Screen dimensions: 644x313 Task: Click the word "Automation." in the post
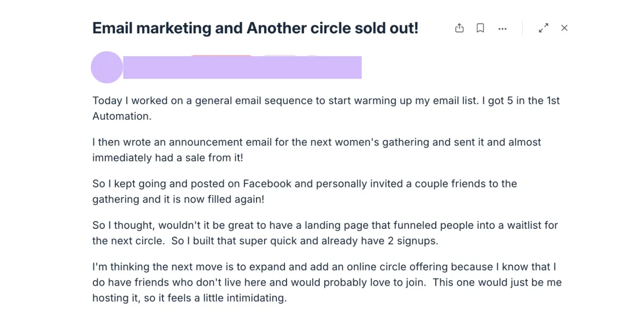pos(122,116)
